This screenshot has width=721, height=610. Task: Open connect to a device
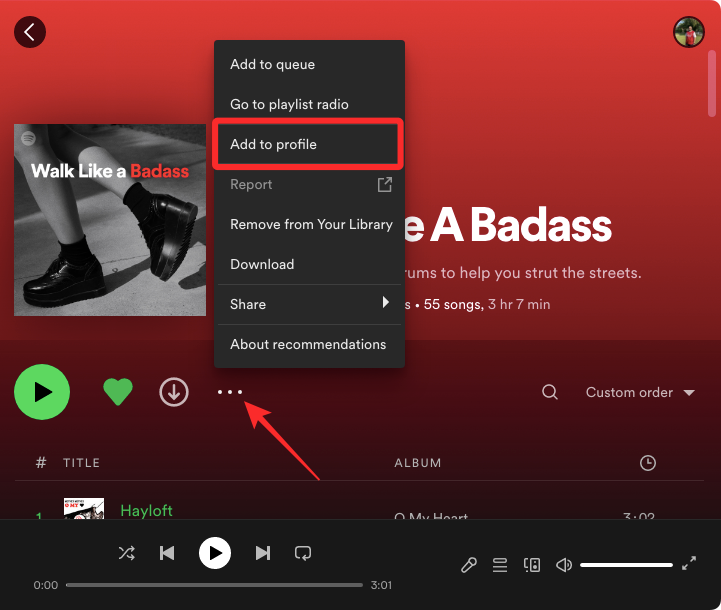[x=532, y=565]
